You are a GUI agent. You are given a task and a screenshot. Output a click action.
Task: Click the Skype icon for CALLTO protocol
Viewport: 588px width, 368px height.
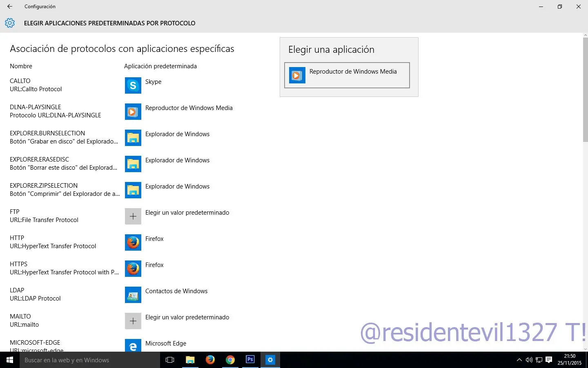[x=133, y=85]
